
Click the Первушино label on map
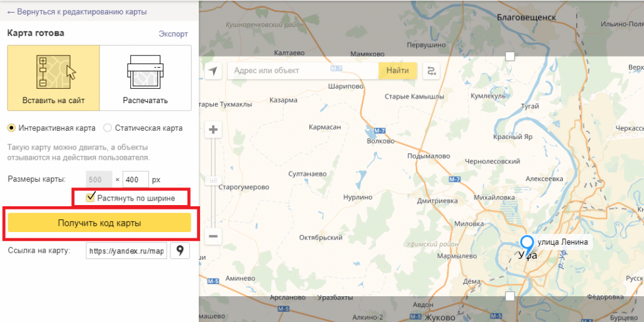pyautogui.click(x=426, y=45)
